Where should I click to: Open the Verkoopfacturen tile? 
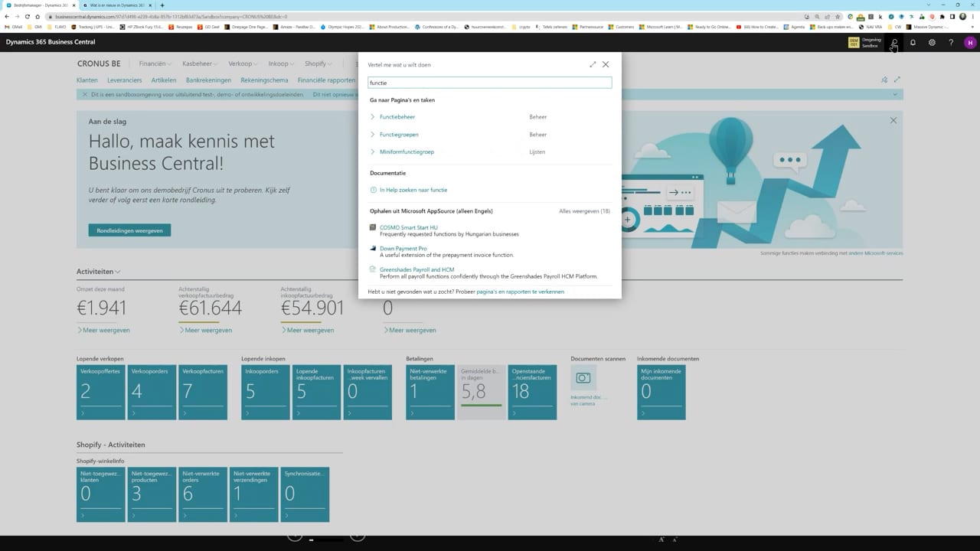point(203,393)
